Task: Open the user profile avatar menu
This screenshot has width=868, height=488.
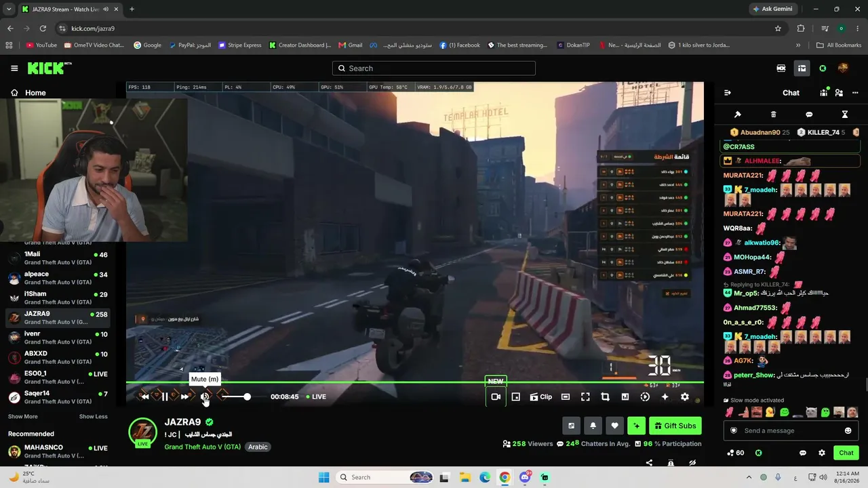Action: click(x=843, y=68)
